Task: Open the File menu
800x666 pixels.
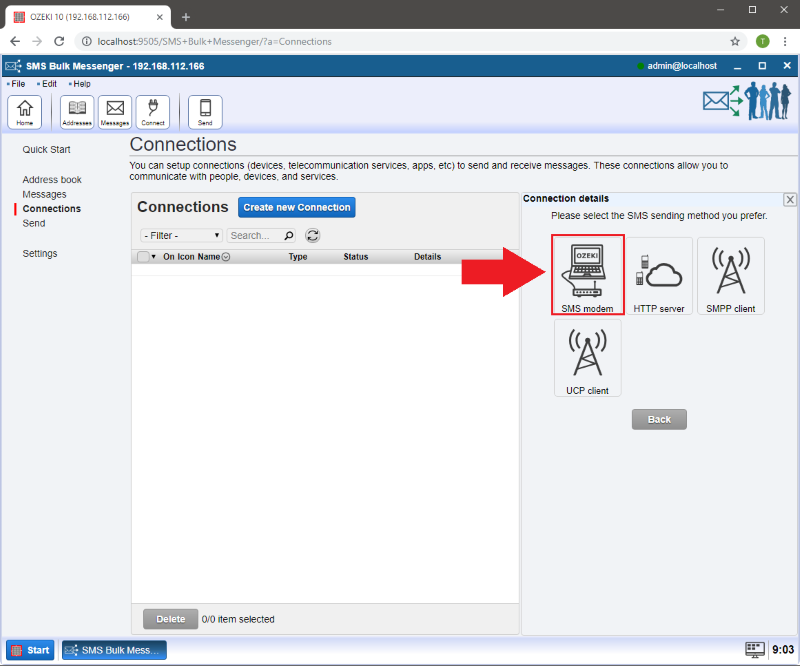Action: [18, 84]
